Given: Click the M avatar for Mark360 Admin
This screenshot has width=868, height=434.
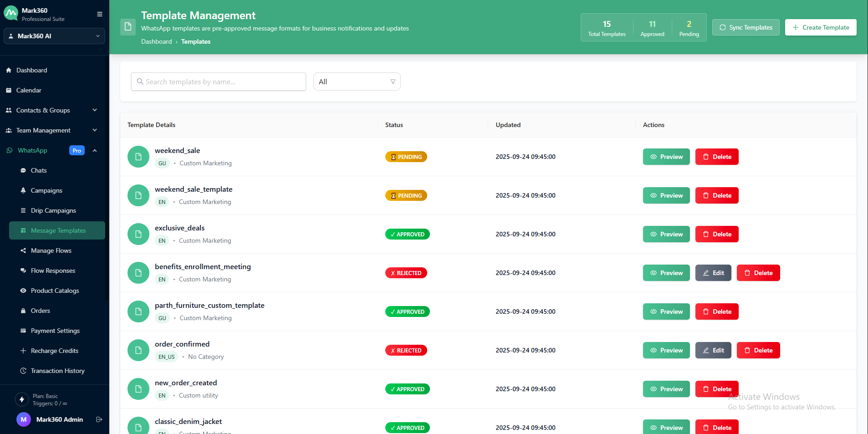Looking at the screenshot, I should (x=24, y=419).
